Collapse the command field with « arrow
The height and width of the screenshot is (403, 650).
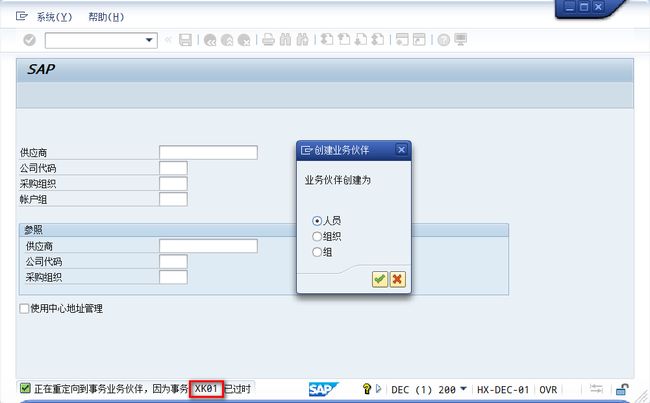[x=168, y=40]
